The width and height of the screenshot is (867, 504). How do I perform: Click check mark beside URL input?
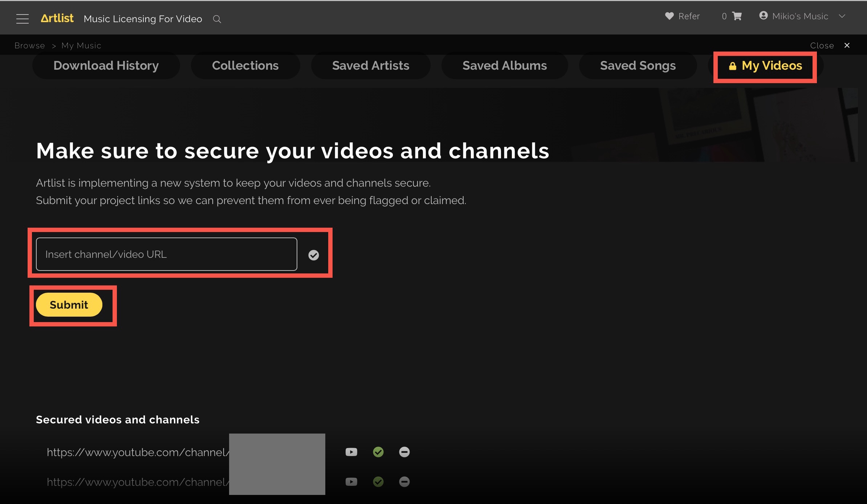click(314, 255)
